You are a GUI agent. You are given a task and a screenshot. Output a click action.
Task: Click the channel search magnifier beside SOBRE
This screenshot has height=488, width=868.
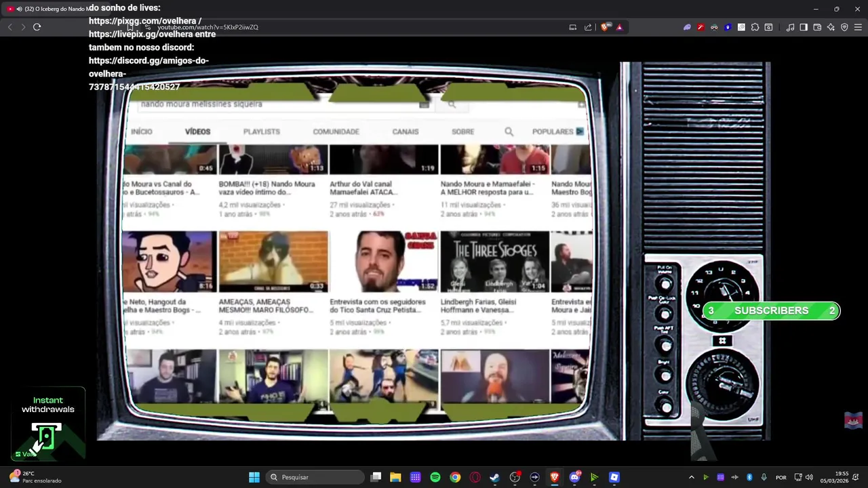509,131
